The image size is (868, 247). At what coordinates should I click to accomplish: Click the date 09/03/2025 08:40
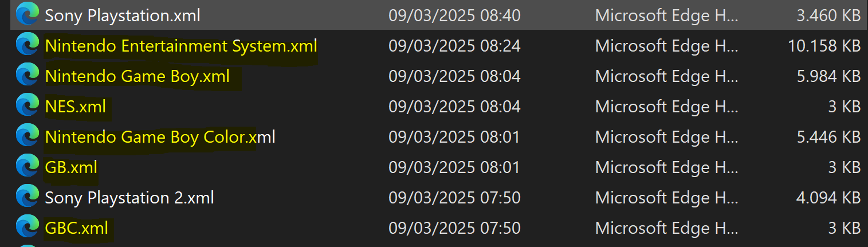(x=454, y=15)
